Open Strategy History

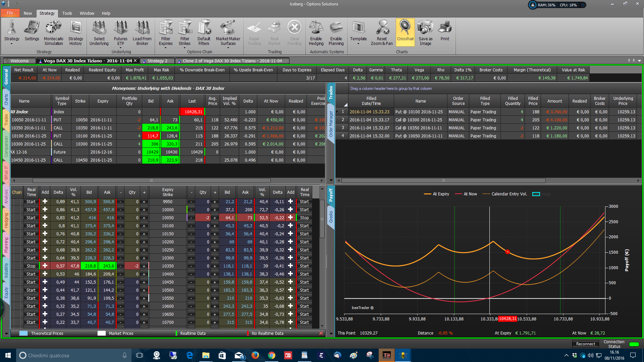pos(75,33)
